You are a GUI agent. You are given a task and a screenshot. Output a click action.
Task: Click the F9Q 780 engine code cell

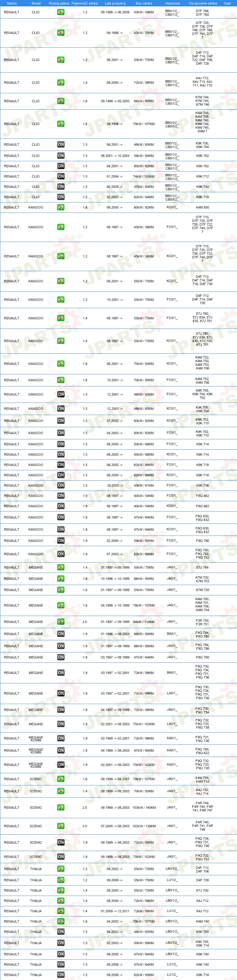pos(202,541)
